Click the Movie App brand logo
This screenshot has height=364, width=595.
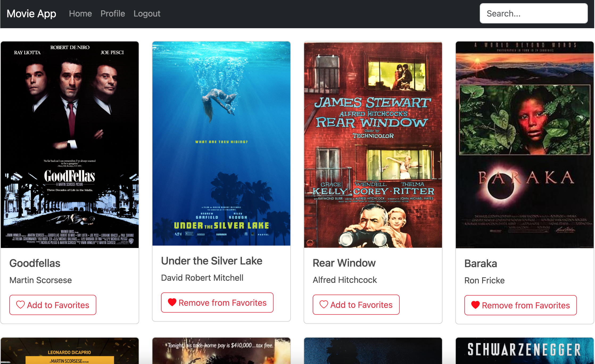point(31,14)
